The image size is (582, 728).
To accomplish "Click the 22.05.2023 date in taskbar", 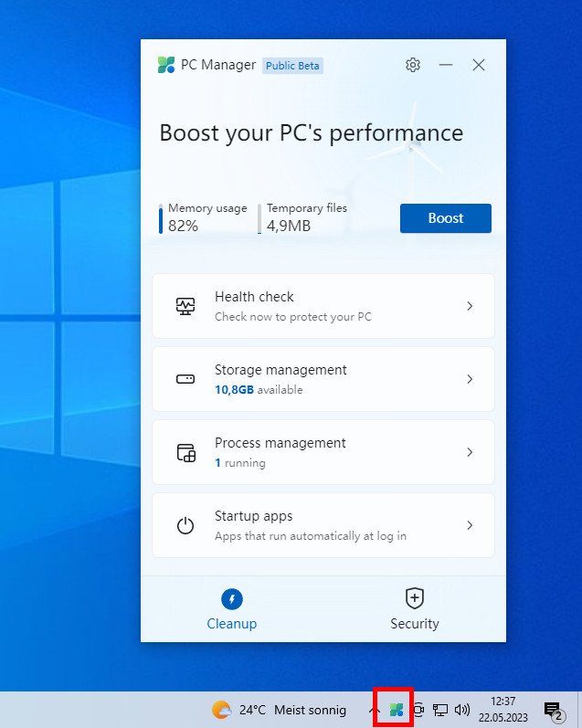I will tap(503, 718).
